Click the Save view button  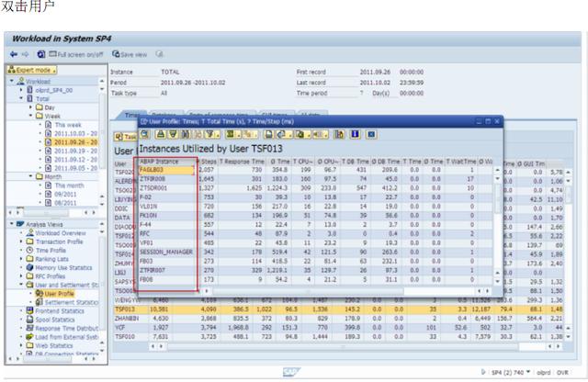(x=130, y=54)
